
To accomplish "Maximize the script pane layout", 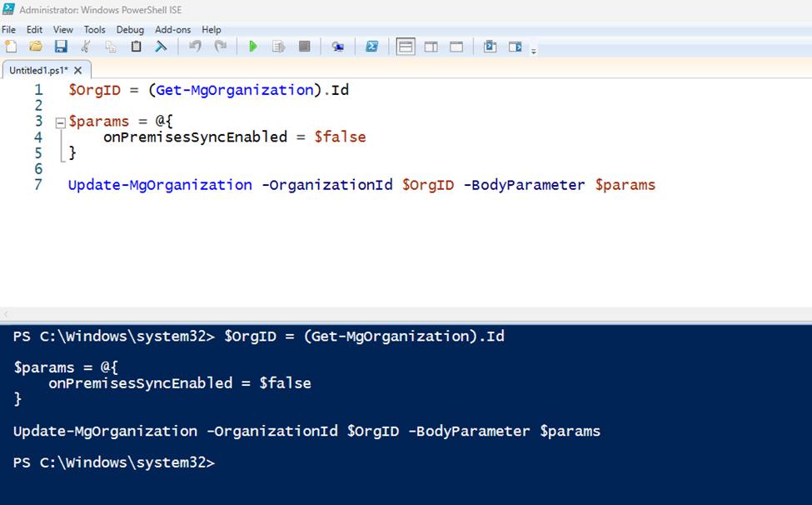I will [x=456, y=47].
